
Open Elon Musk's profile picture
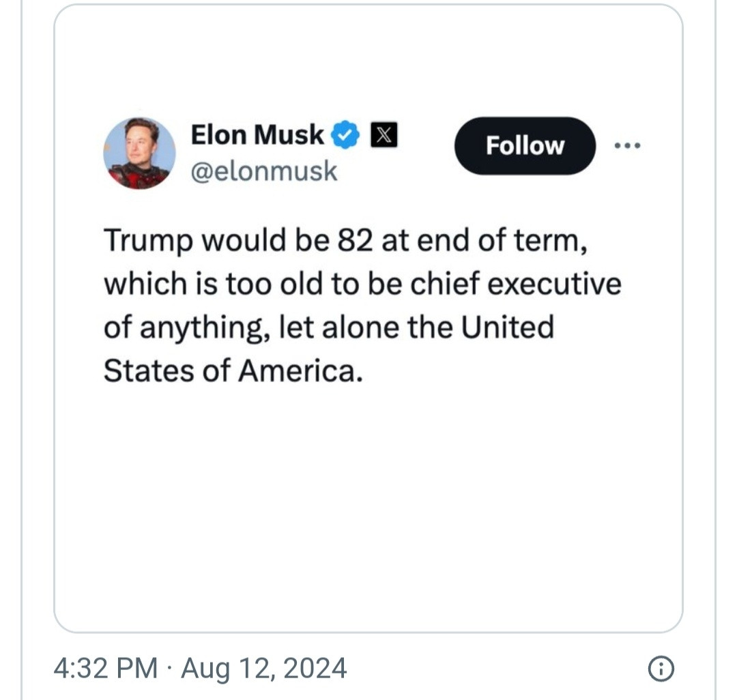tap(140, 153)
